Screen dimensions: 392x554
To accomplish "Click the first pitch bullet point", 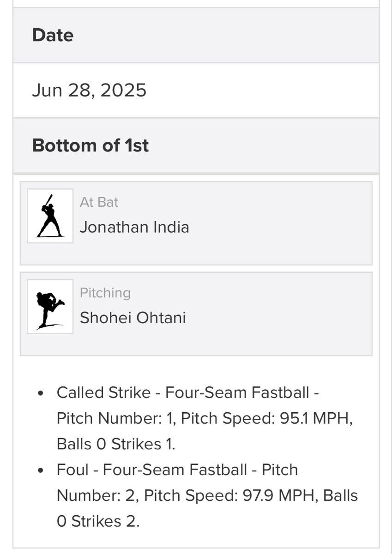I will tap(41, 393).
